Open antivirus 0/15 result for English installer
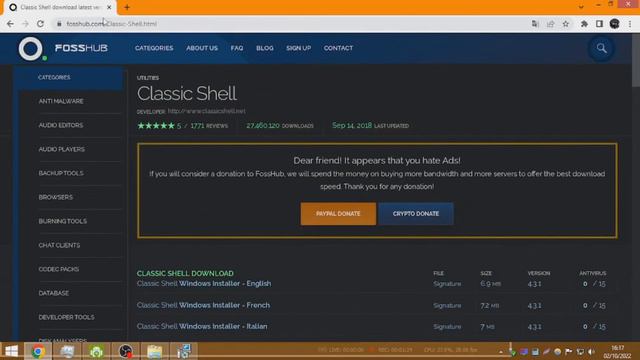Screen dimensions: 640x360 point(594,284)
